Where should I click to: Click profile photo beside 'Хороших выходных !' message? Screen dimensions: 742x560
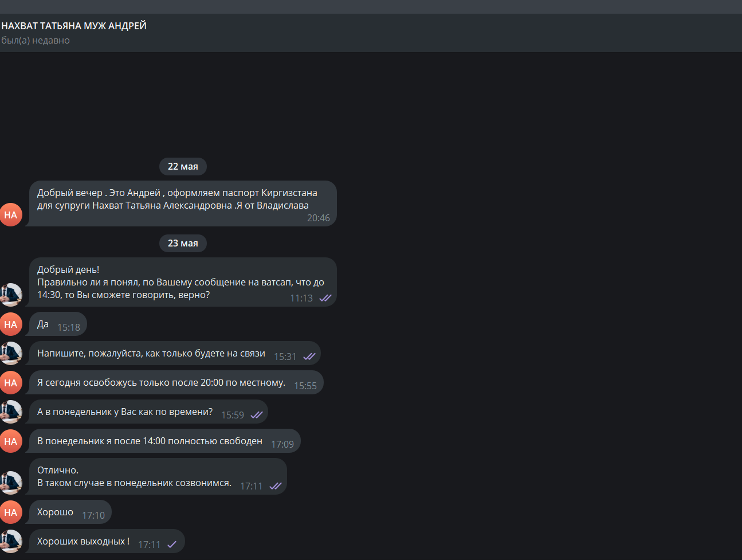(11, 542)
